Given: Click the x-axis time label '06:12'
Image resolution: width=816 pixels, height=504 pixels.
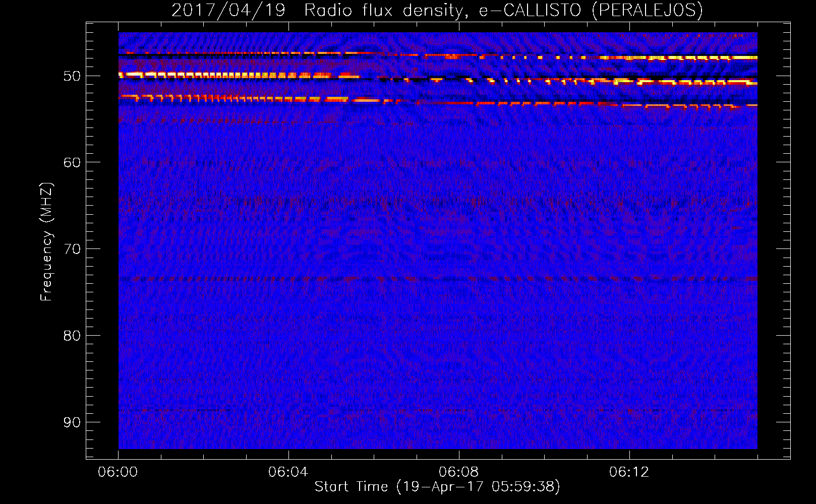Looking at the screenshot, I should (629, 472).
